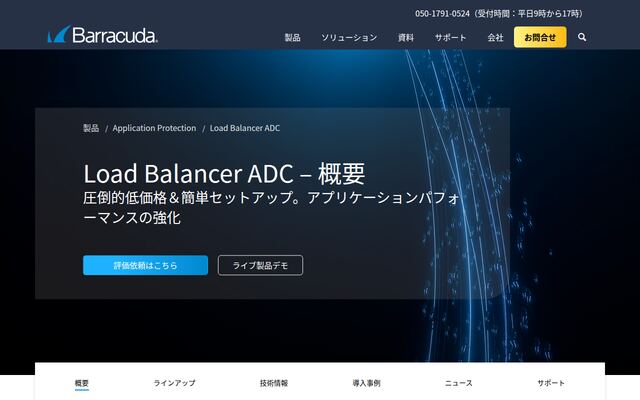Open the 資料 navigation menu
The height and width of the screenshot is (400, 640).
406,38
